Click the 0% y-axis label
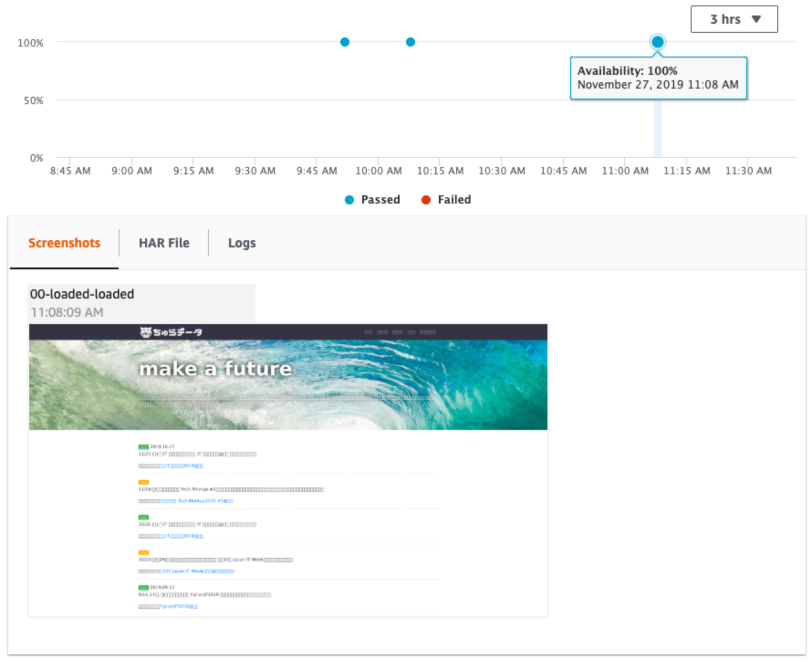 pos(36,158)
